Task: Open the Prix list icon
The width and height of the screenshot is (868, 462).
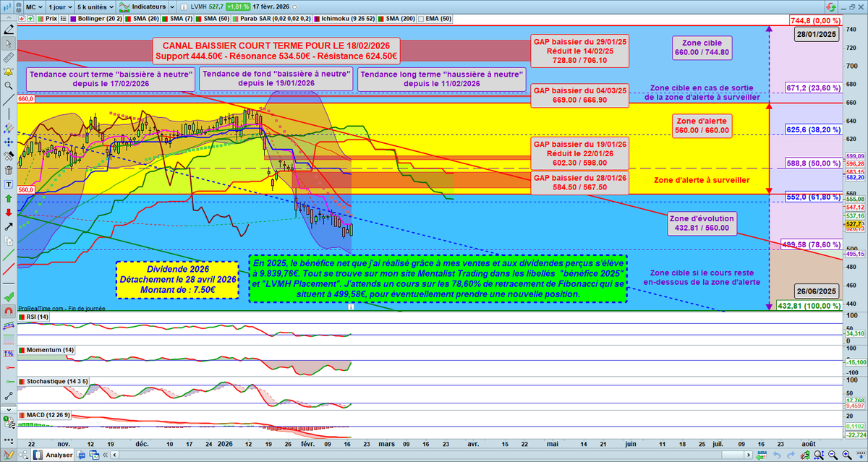Action: click(x=64, y=18)
